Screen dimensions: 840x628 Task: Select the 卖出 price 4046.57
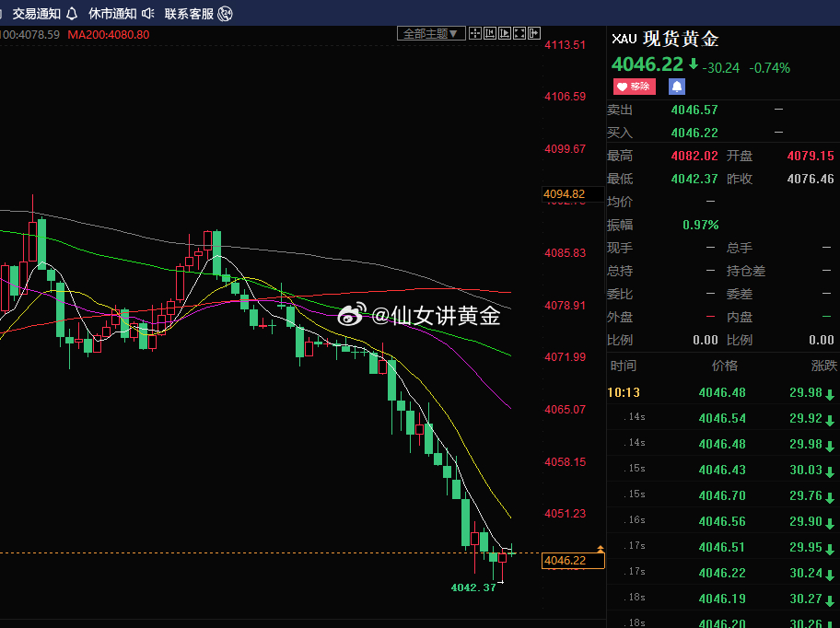(694, 110)
